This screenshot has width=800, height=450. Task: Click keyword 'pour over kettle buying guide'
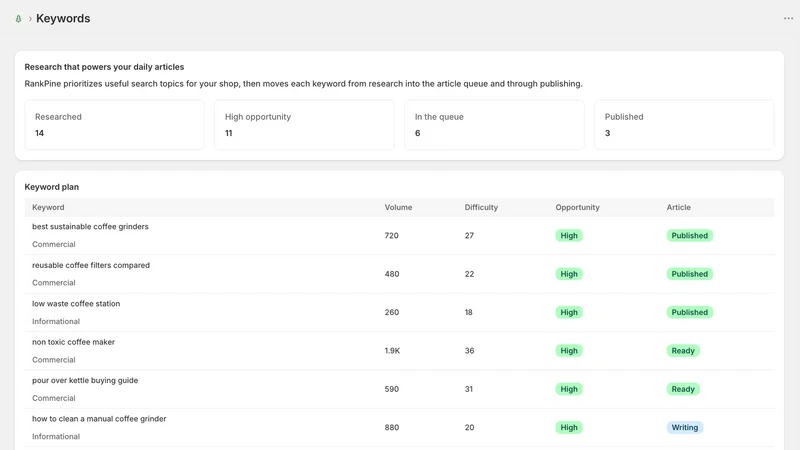coord(85,380)
